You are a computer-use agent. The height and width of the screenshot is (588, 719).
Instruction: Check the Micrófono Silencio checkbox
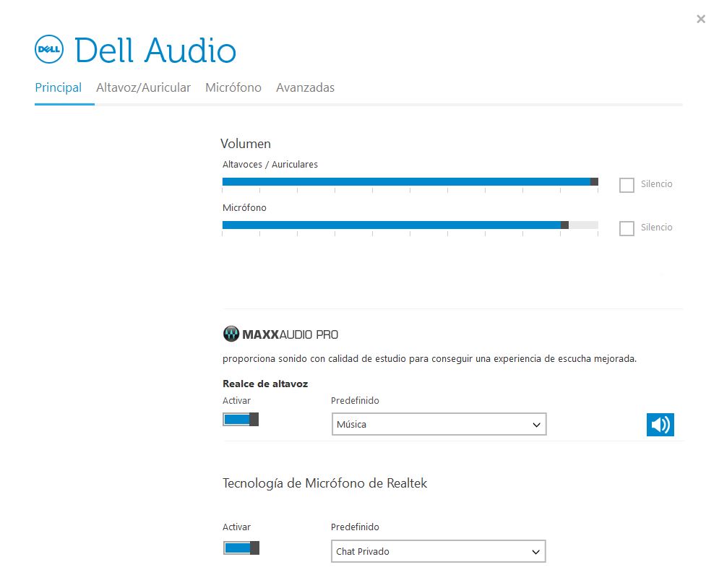(x=627, y=228)
